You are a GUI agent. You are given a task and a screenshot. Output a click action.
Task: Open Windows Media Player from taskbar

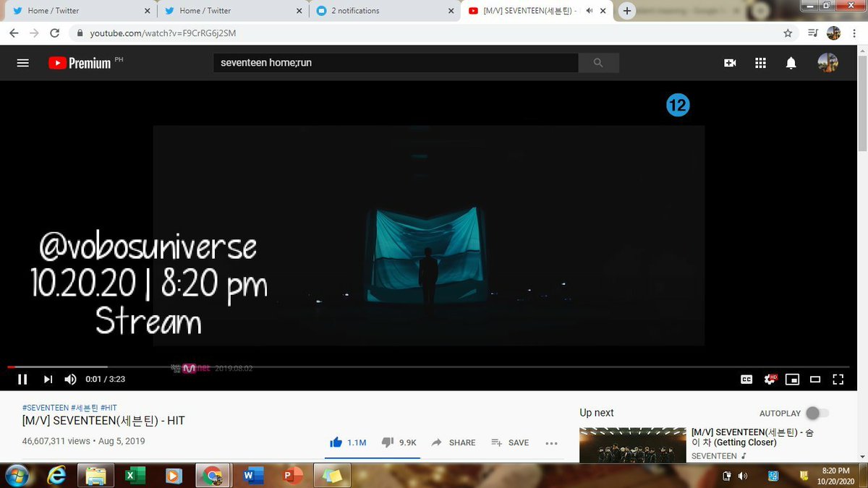(173, 476)
